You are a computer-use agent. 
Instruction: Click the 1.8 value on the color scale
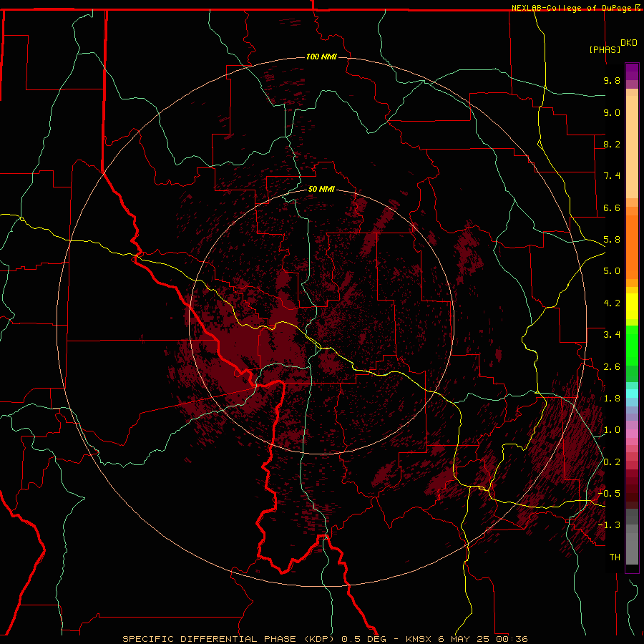(612, 399)
